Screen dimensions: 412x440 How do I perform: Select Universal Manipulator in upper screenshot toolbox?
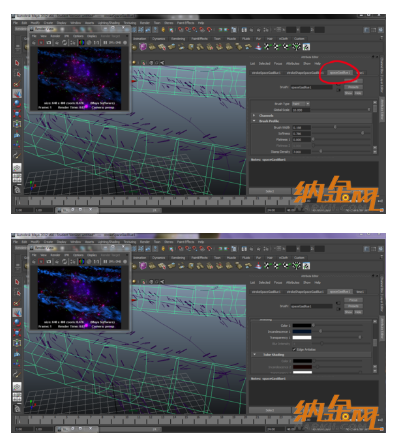click(x=17, y=124)
